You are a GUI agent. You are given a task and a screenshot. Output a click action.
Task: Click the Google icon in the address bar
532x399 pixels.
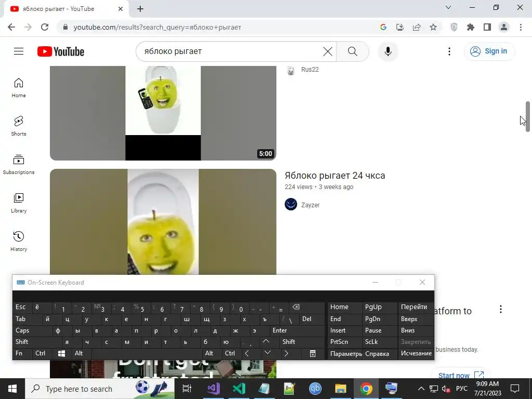point(383,27)
